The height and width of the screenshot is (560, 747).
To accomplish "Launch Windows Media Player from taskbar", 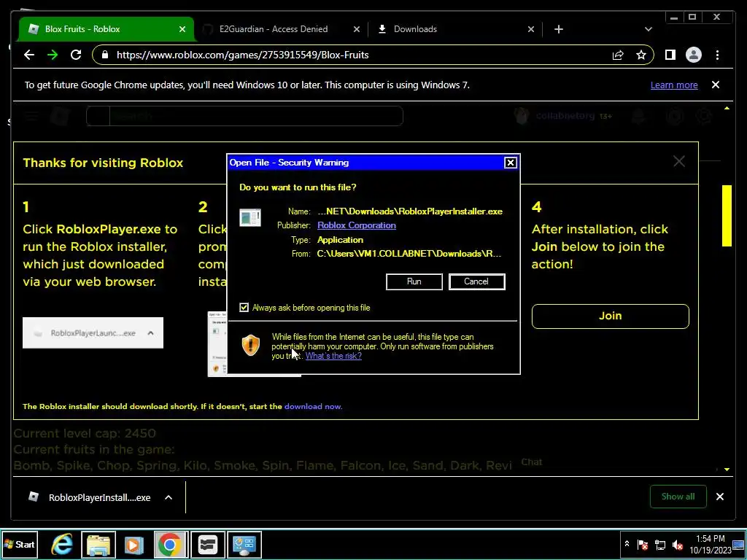I will point(134,544).
